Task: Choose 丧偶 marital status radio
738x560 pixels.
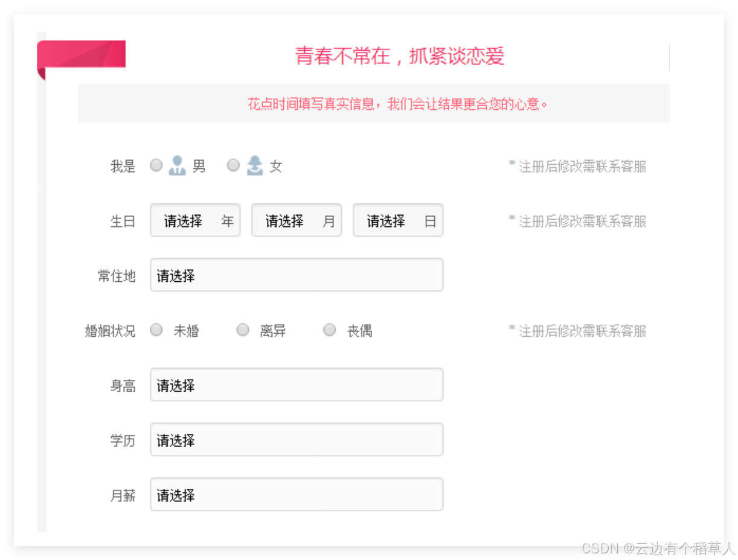Action: (x=330, y=329)
